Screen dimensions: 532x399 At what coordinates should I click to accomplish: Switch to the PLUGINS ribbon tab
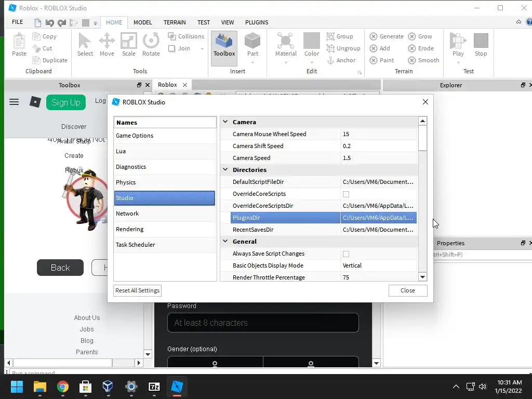coord(257,22)
